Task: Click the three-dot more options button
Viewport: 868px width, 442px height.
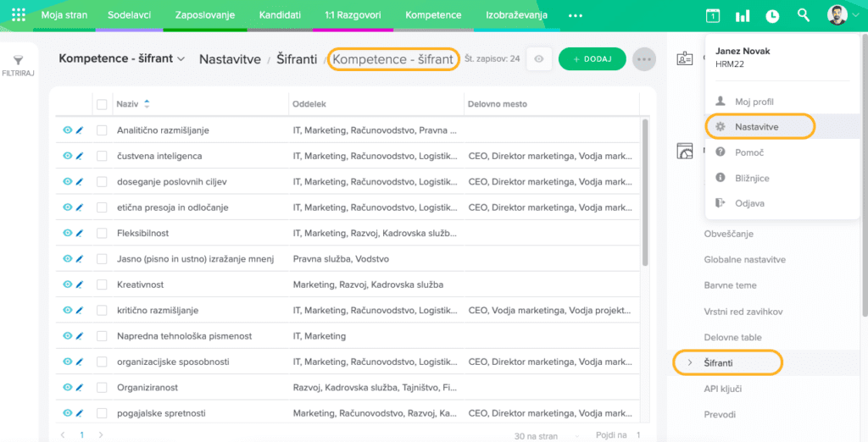Action: [x=644, y=59]
